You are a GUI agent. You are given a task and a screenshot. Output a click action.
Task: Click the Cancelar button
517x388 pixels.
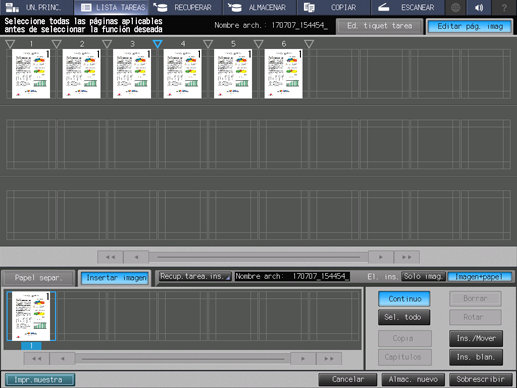point(348,380)
